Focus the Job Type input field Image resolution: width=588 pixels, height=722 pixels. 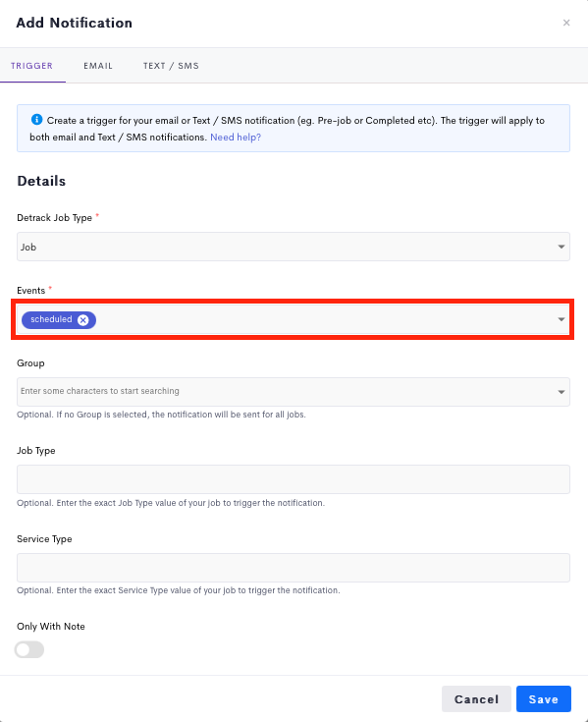(x=294, y=479)
